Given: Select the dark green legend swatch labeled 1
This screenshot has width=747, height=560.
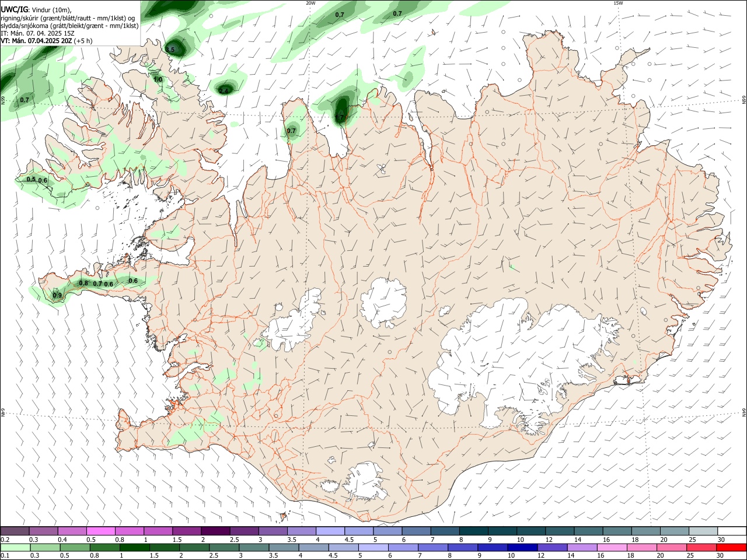Looking at the screenshot, I should [135, 547].
